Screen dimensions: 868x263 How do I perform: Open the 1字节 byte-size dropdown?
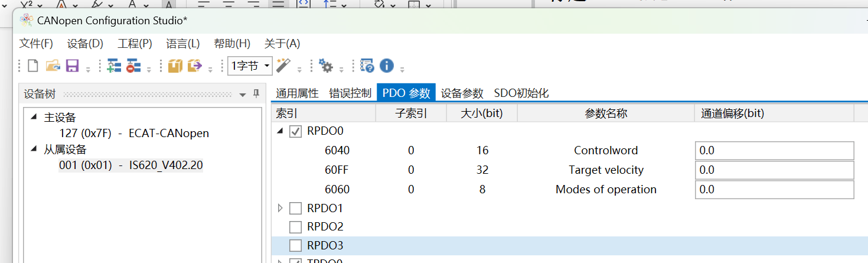coord(250,66)
